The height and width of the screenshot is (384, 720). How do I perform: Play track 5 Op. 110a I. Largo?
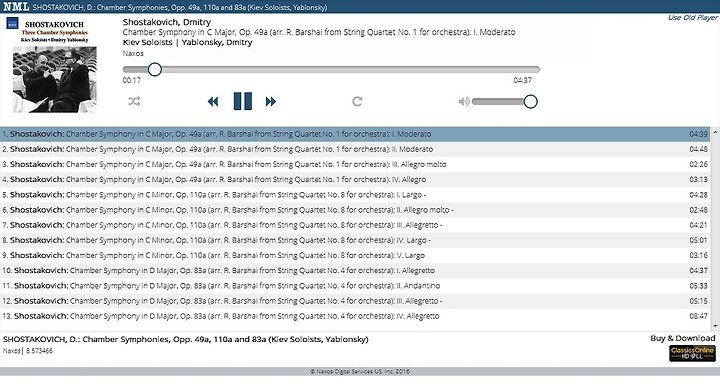pos(355,195)
